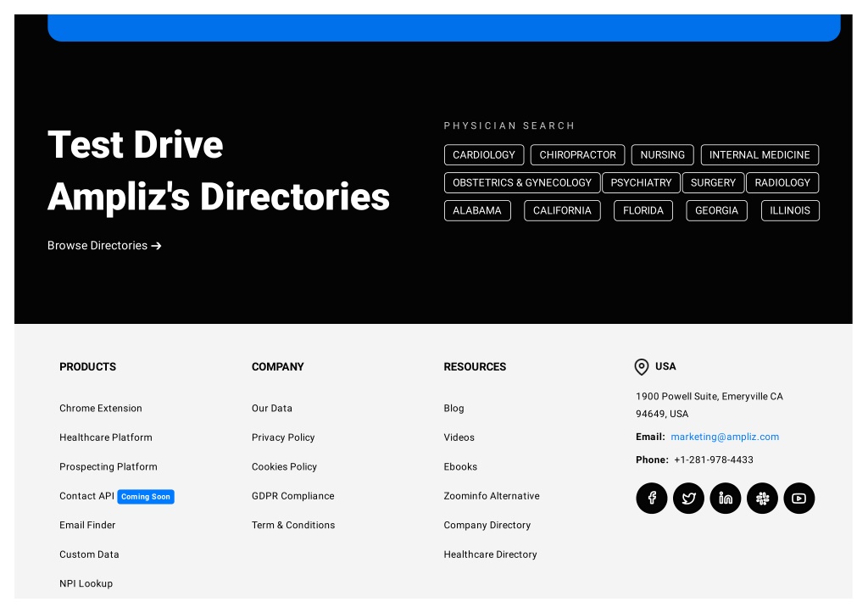The image size is (868, 613).
Task: Open the NPI Lookup link
Action: click(86, 583)
